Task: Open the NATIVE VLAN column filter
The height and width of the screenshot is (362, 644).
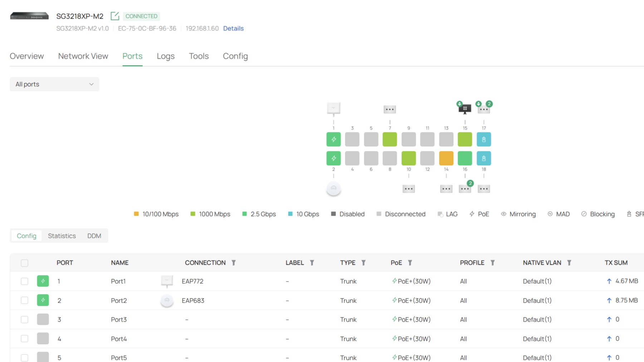Action: click(x=569, y=263)
